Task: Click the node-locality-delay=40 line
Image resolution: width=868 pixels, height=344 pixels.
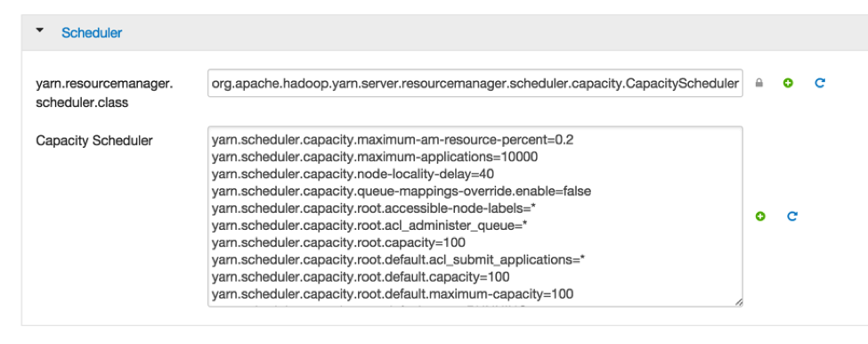Action: point(353,174)
